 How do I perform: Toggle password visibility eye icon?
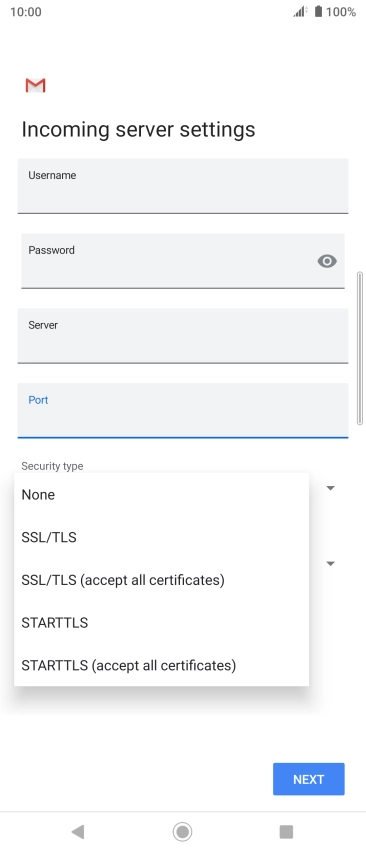tap(327, 261)
